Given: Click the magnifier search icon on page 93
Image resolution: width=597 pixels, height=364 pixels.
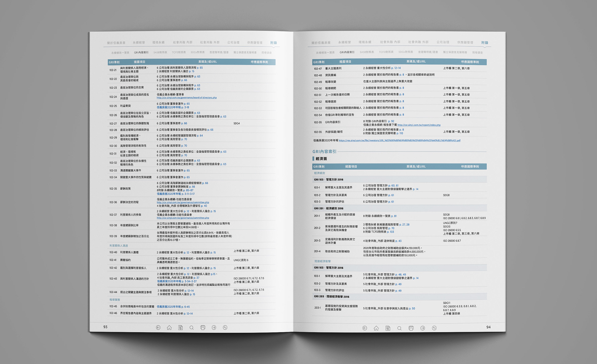Looking at the screenshot, I should [192, 327].
